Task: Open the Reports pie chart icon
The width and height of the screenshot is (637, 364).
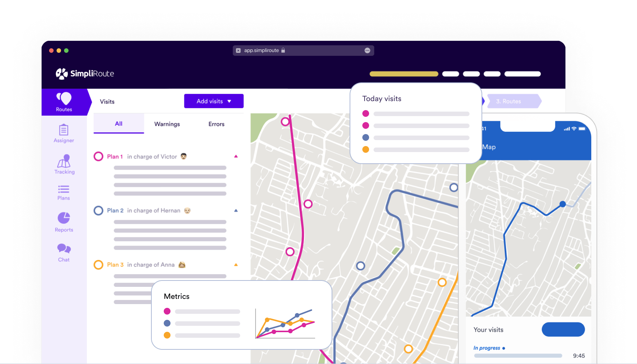Action: click(64, 218)
